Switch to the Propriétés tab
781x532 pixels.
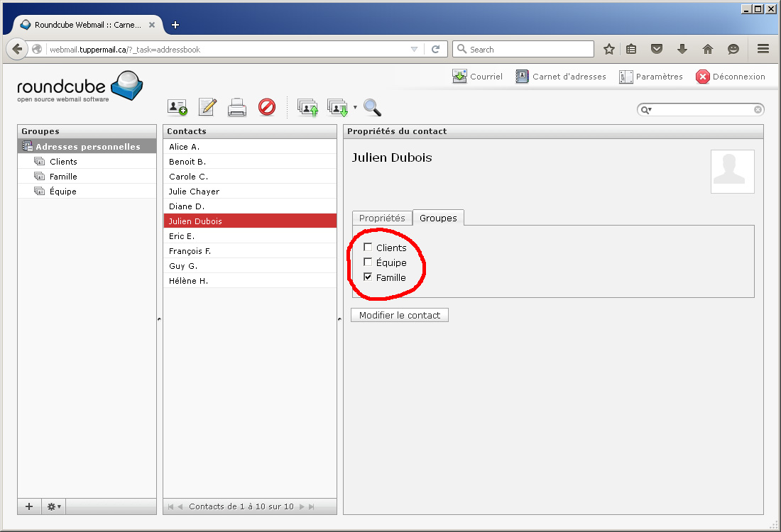coord(382,218)
